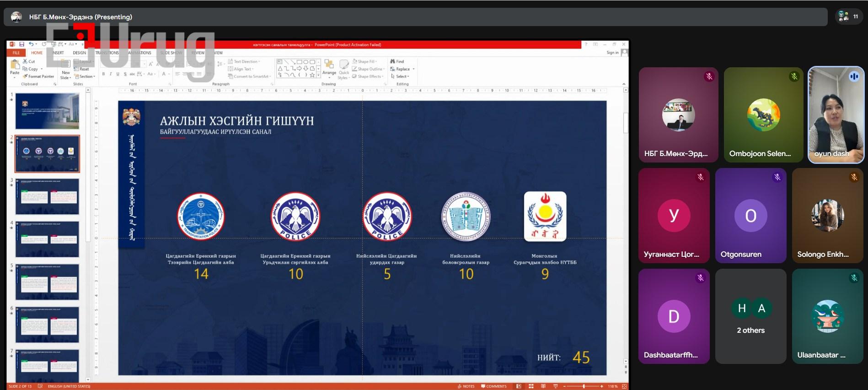Switch to Slide Sorter view icon
The width and height of the screenshot is (868, 390).
tap(531, 386)
